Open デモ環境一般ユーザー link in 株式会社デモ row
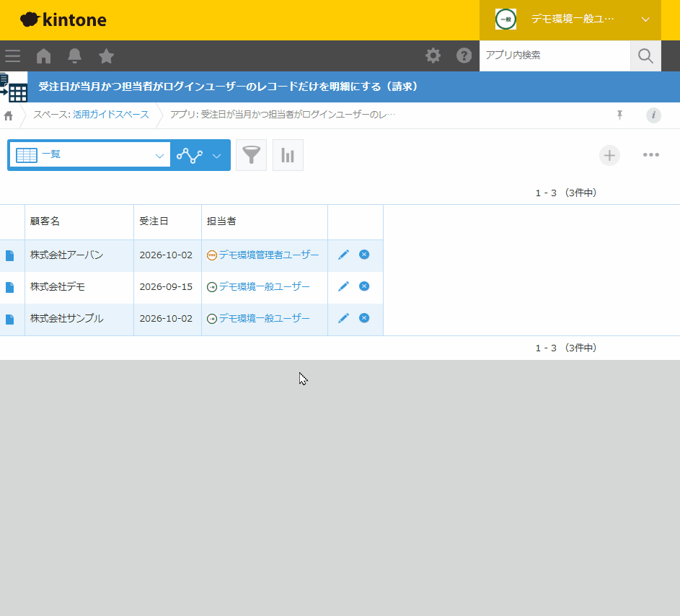This screenshot has width=680, height=616. click(264, 286)
